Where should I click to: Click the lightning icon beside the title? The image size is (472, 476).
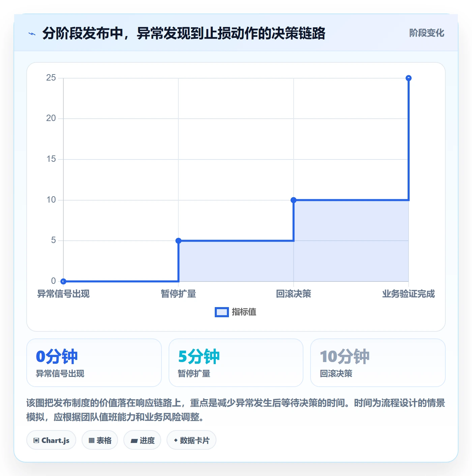click(x=32, y=34)
